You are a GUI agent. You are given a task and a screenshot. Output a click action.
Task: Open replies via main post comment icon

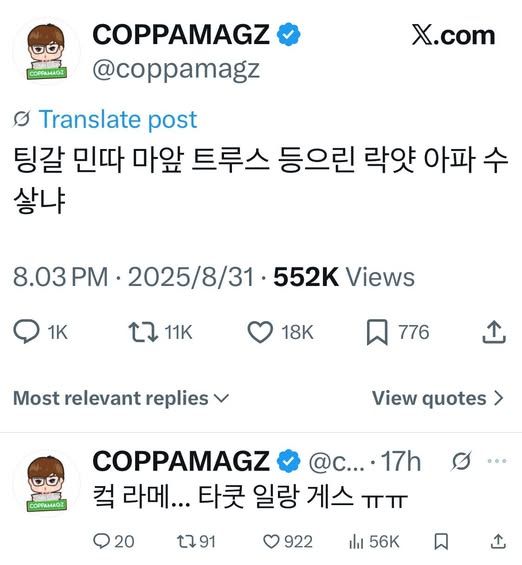pos(26,332)
